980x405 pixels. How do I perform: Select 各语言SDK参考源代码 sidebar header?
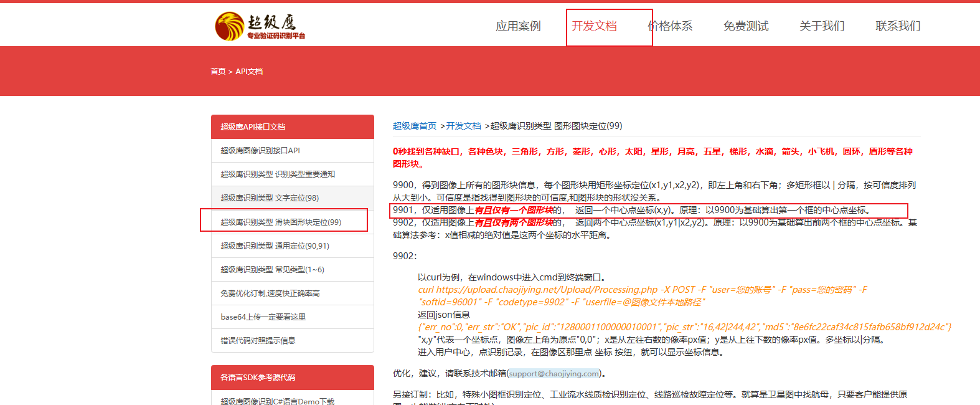pos(293,377)
